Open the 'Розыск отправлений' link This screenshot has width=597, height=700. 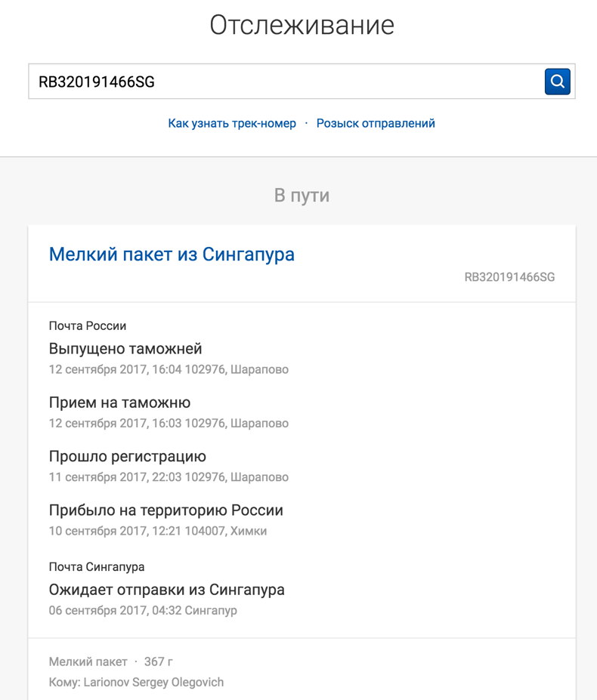click(376, 123)
